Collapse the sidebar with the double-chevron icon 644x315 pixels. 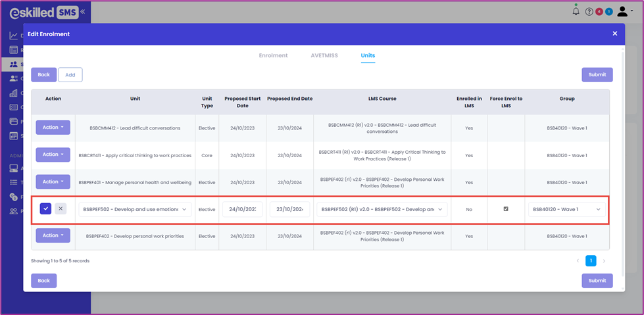(x=82, y=11)
